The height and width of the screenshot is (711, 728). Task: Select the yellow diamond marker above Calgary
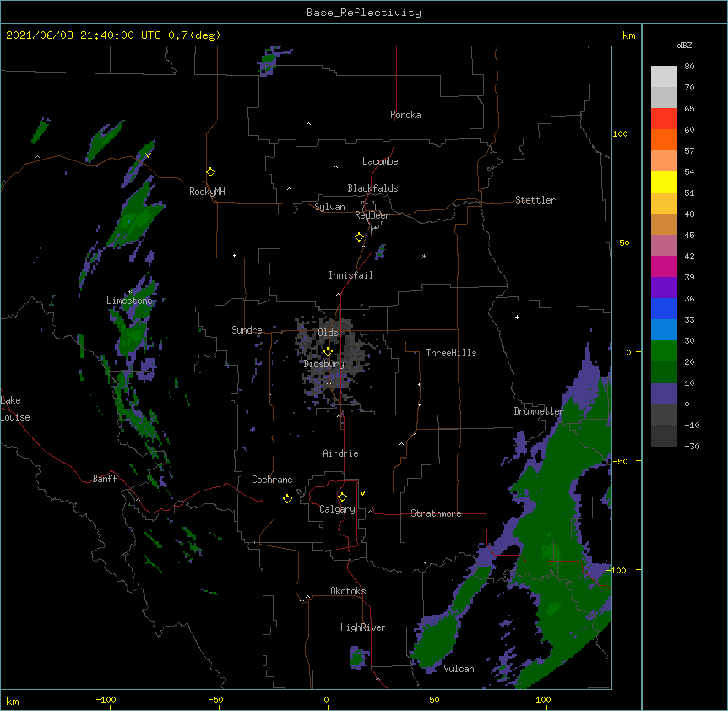(342, 497)
